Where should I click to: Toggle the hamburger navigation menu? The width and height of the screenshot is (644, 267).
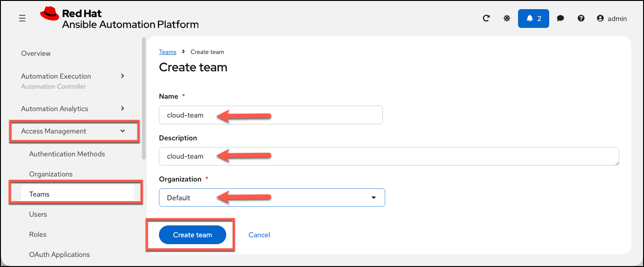22,19
